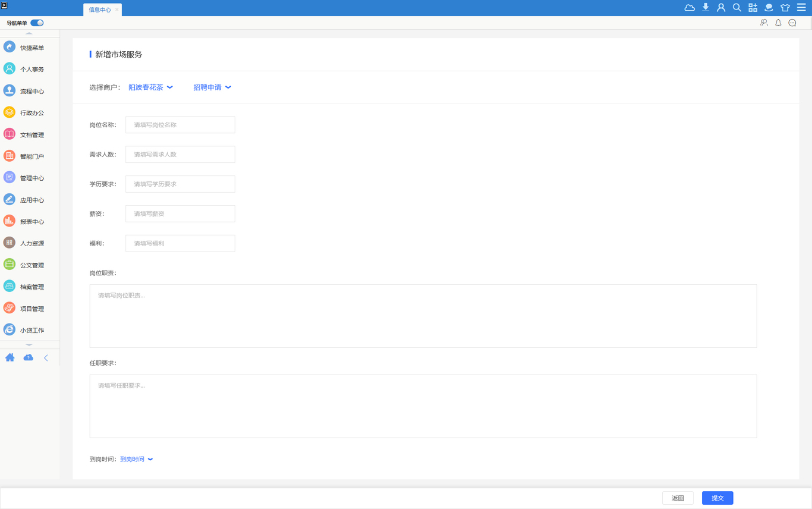Click the 快捷菜单 sidebar icon
Viewport: 812px width, 509px height.
click(10, 47)
